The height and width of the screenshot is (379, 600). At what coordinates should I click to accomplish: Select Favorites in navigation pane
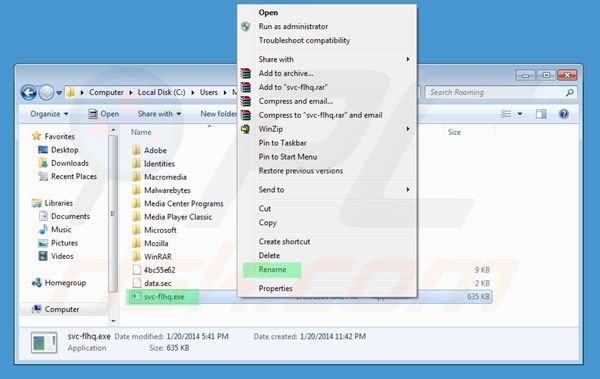pyautogui.click(x=54, y=136)
